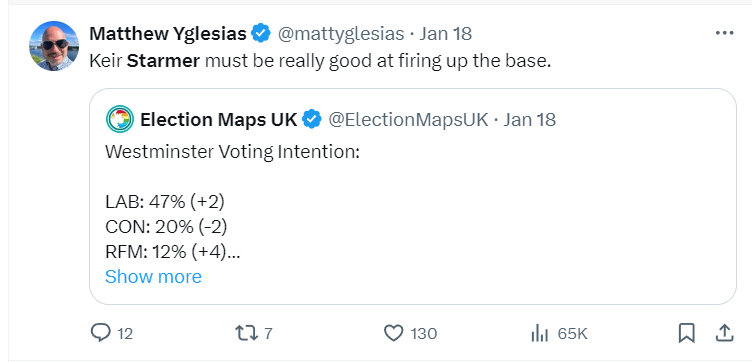
Task: Open the three-dot more options menu
Action: click(724, 33)
